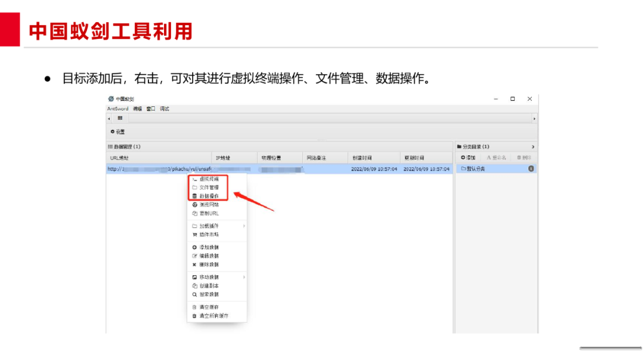This screenshot has width=644, height=363.
Task: Click the 网站备注 column header
Action: tap(326, 158)
